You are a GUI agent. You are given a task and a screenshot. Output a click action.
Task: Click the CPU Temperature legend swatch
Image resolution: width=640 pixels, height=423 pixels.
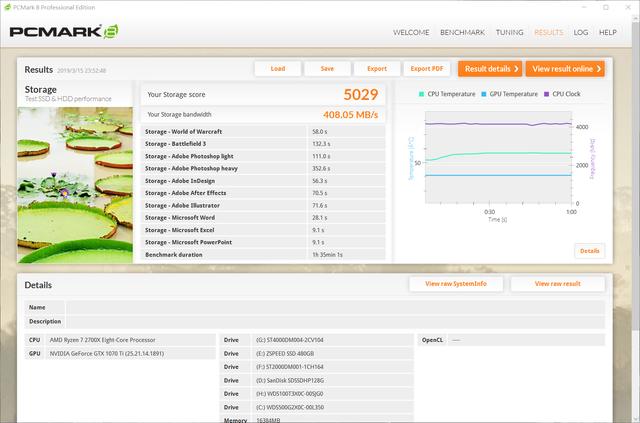(422, 94)
